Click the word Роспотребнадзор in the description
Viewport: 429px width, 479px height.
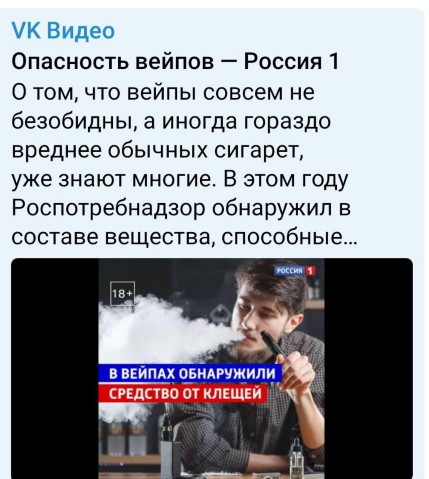click(109, 209)
